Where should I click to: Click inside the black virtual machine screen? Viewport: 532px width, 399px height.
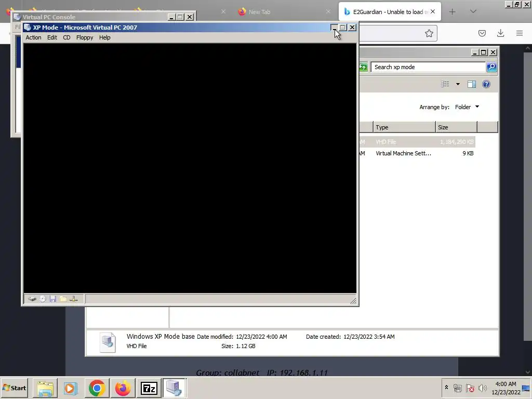click(x=190, y=168)
